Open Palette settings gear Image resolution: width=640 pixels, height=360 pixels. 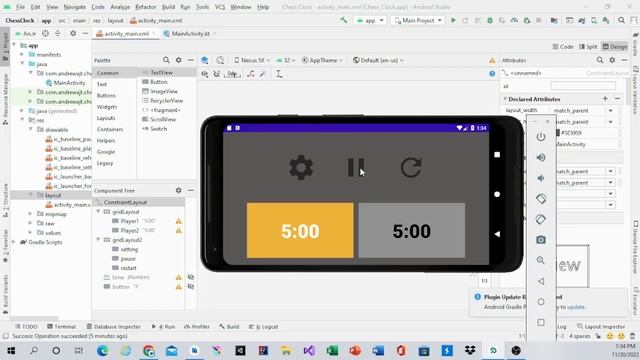(x=178, y=60)
